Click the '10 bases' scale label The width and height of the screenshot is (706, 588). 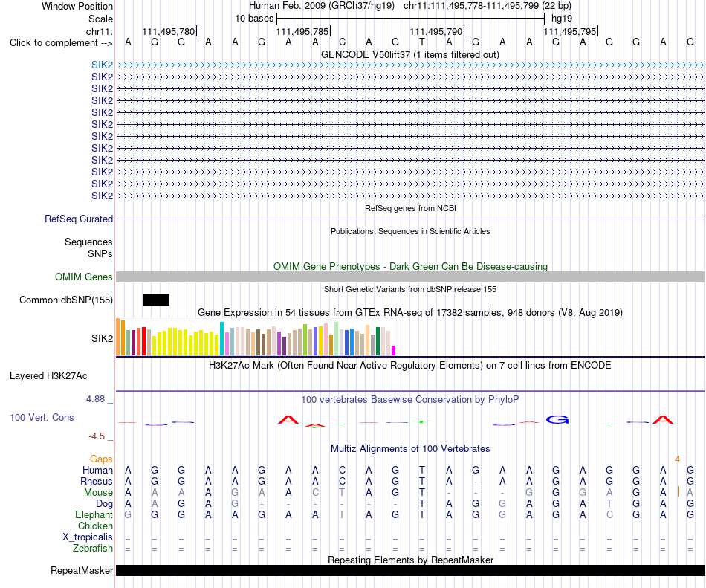(x=254, y=19)
